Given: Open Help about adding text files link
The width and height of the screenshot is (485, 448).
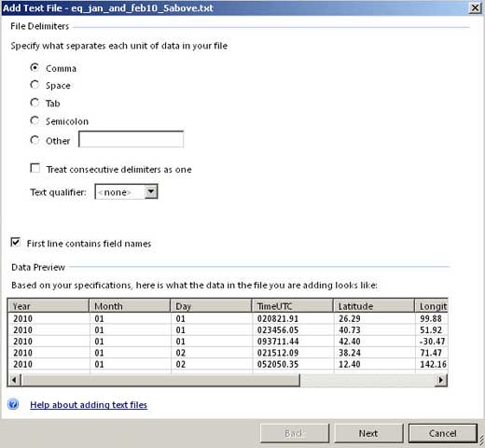Looking at the screenshot, I should (x=89, y=405).
